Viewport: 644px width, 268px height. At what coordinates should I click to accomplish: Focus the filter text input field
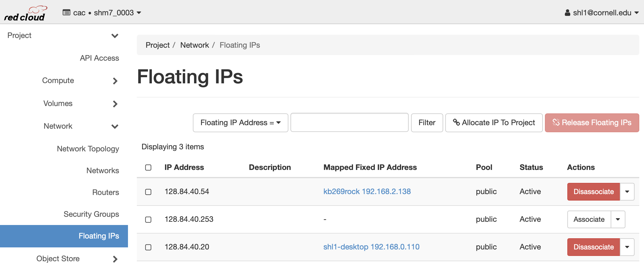349,123
